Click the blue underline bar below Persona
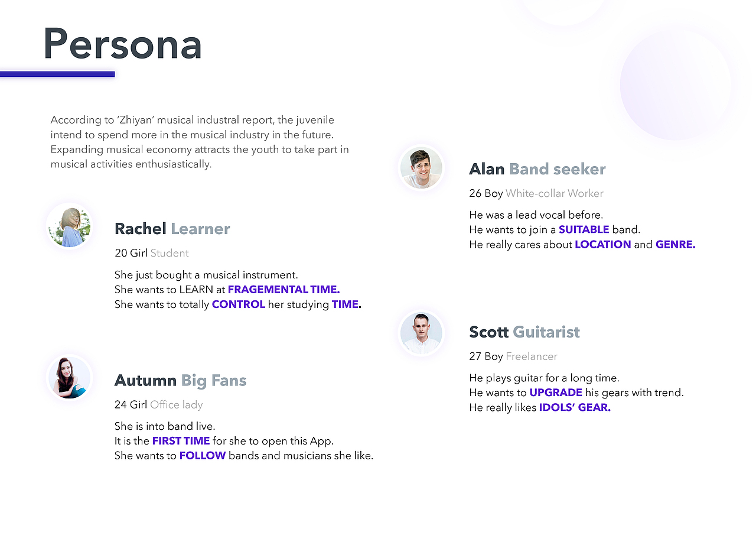Viewport: 756px width, 535px height. coord(57,74)
